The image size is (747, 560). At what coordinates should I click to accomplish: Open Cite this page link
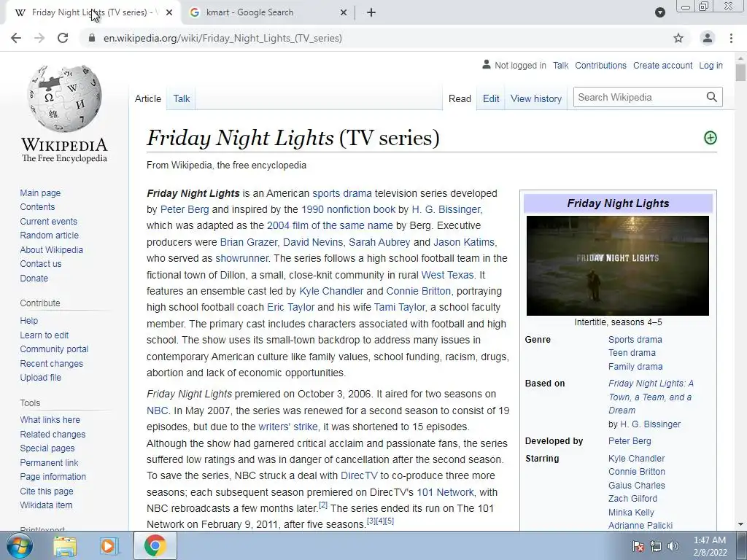click(47, 491)
